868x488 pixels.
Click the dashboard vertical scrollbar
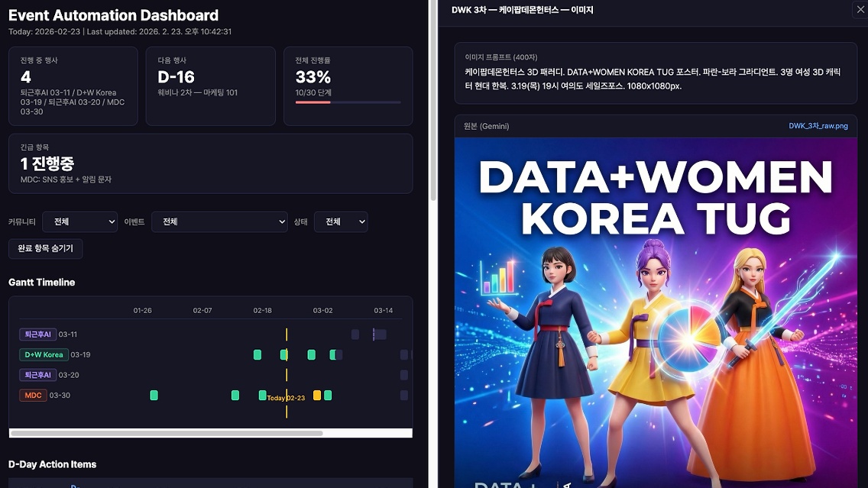(433, 99)
